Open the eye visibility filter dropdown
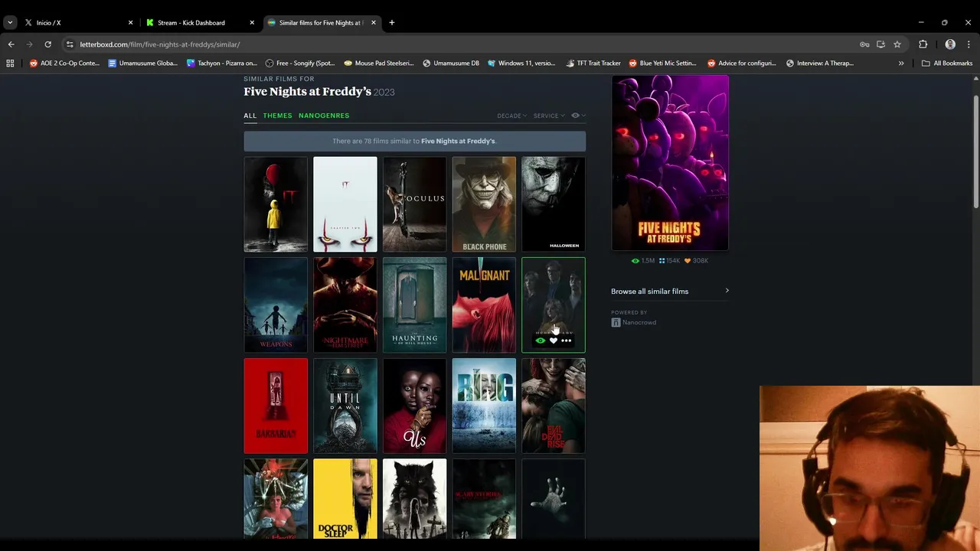 click(578, 116)
